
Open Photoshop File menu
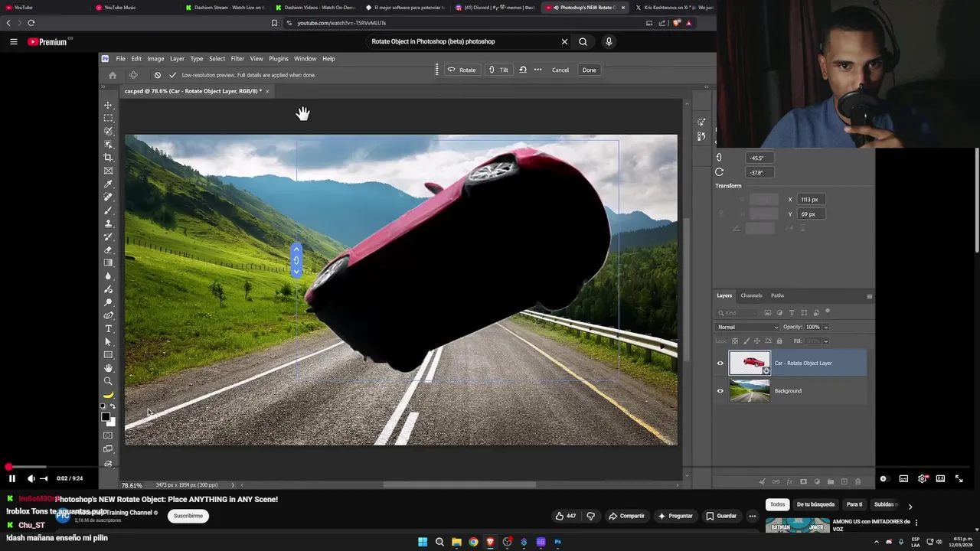[121, 59]
